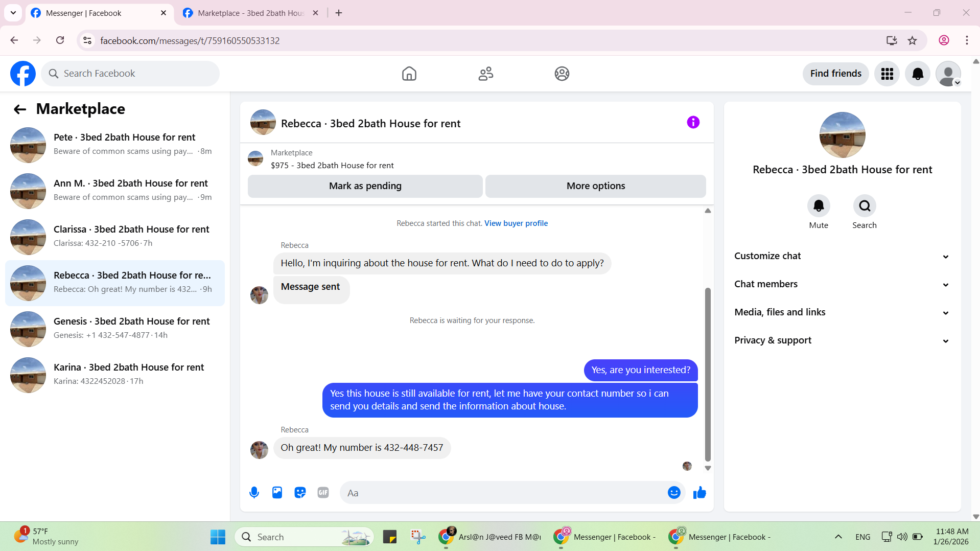Show hidden system tray icons
This screenshot has height=551, width=980.
(x=838, y=537)
